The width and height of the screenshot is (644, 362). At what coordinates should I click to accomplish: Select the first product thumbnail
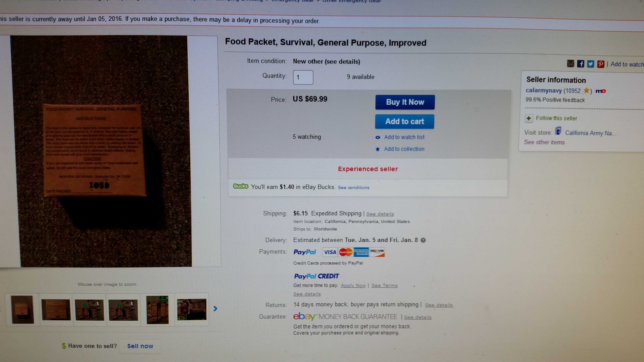tap(23, 310)
